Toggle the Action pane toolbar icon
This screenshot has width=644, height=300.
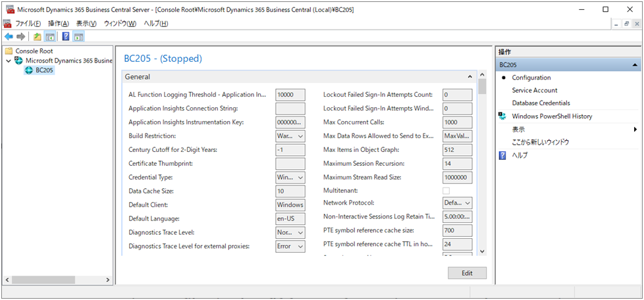pyautogui.click(x=78, y=36)
